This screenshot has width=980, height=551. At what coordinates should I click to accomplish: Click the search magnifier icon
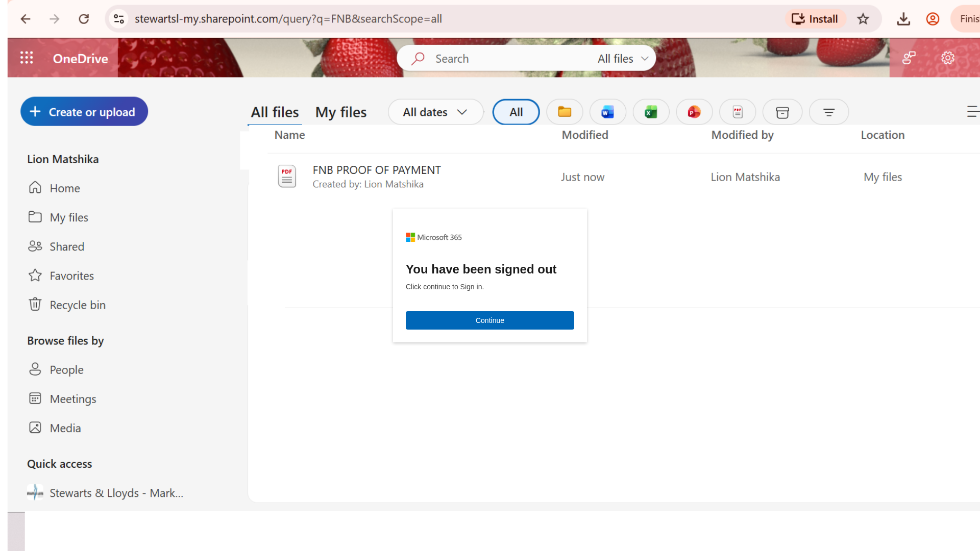click(418, 59)
